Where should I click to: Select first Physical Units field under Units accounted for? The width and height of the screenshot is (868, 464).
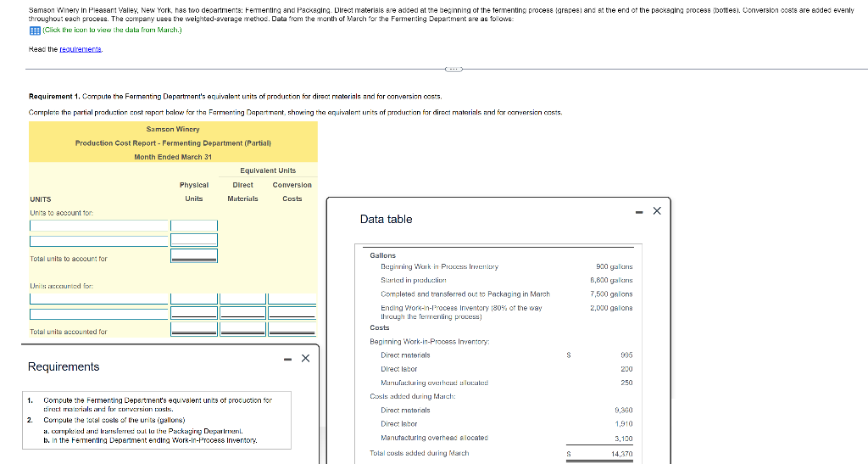click(x=194, y=299)
